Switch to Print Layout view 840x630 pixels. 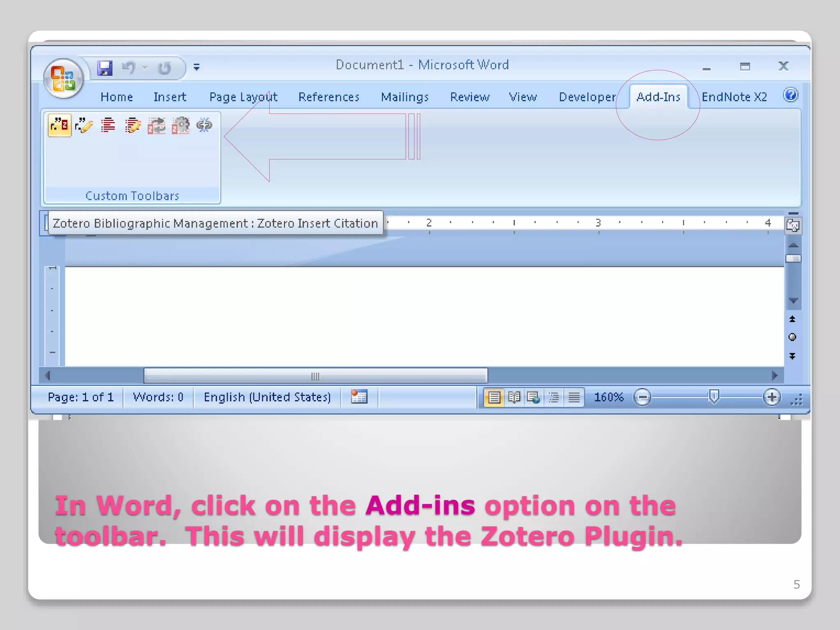tap(494, 397)
